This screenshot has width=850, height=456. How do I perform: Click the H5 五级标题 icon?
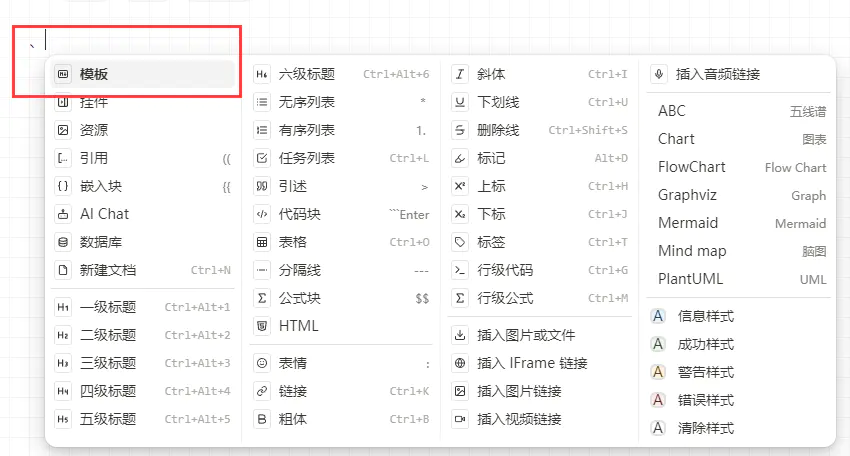63,419
